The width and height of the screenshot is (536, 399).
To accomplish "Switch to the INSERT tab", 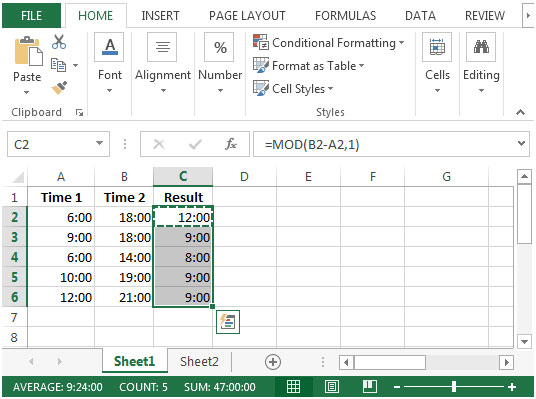I will (x=160, y=16).
